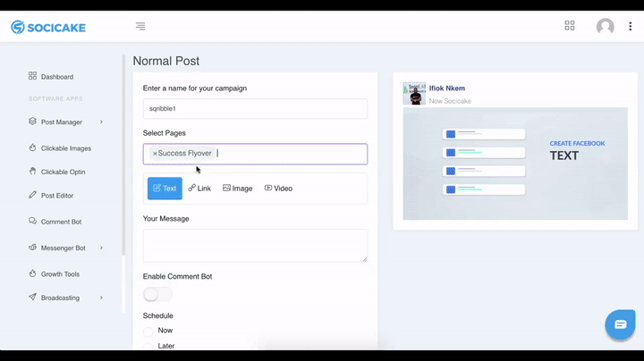
Task: Click the hamburger menu collapse icon
Action: point(140,27)
